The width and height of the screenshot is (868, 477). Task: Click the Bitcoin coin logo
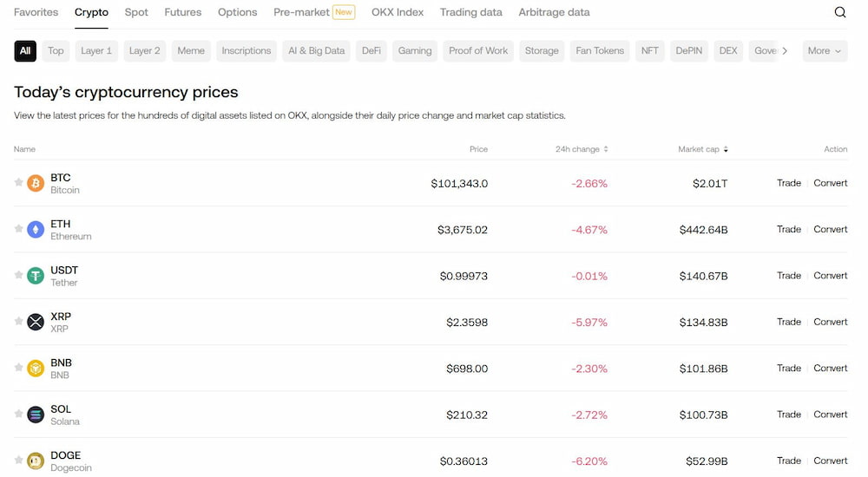tap(36, 183)
